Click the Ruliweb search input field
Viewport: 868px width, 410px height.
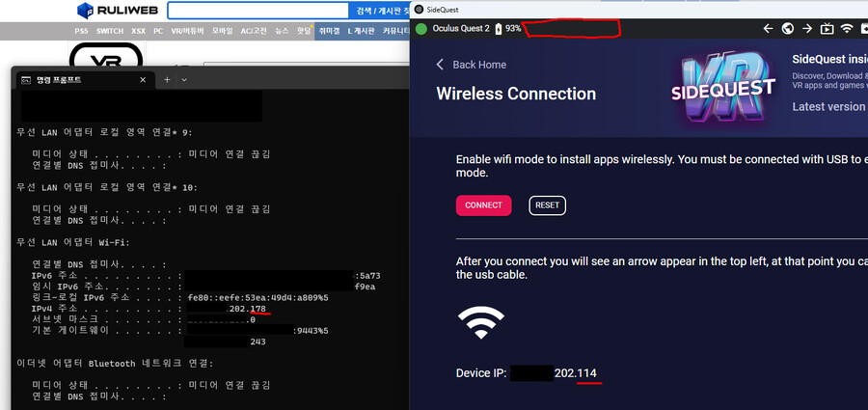pyautogui.click(x=258, y=11)
